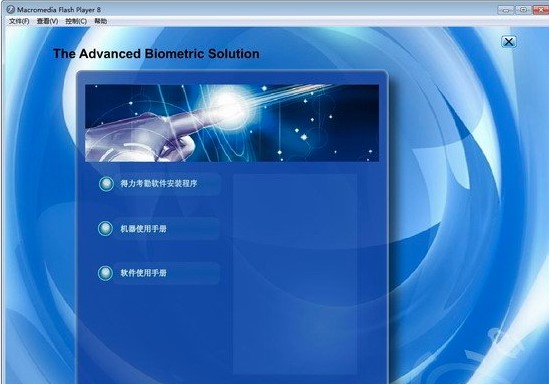Click round button beside 得力考勤软件安装程序
Viewport: 549px width, 384px height.
(x=106, y=184)
